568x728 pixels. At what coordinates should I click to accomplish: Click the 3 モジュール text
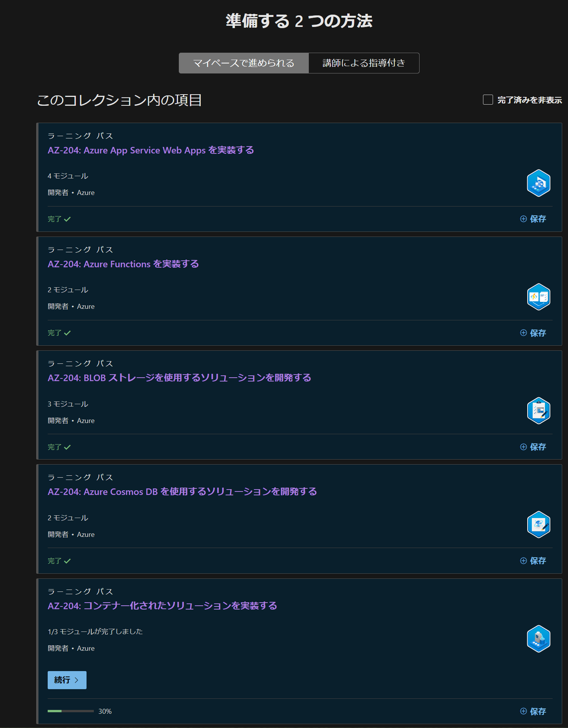[68, 404]
